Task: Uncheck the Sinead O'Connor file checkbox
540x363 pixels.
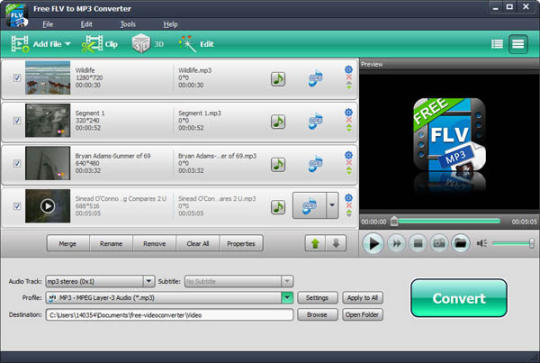Action: click(x=17, y=206)
